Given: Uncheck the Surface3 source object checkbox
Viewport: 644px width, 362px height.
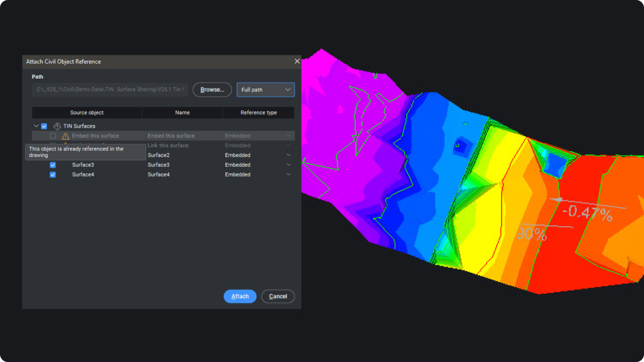Looking at the screenshot, I should 53,165.
